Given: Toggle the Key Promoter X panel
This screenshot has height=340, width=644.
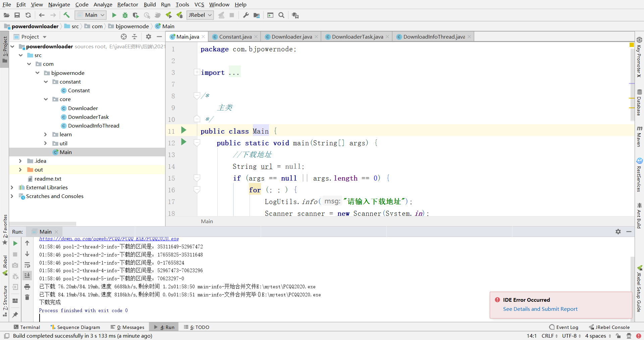Looking at the screenshot, I should (639, 57).
